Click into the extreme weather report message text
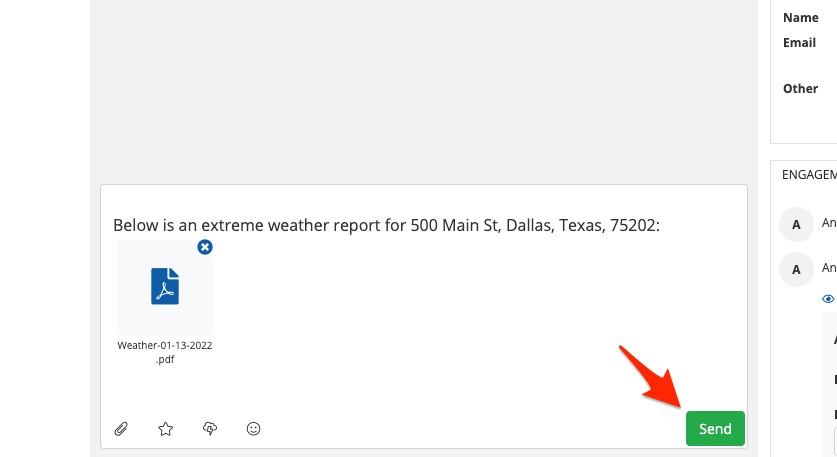Screen dimensions: 837x457 click(x=386, y=225)
